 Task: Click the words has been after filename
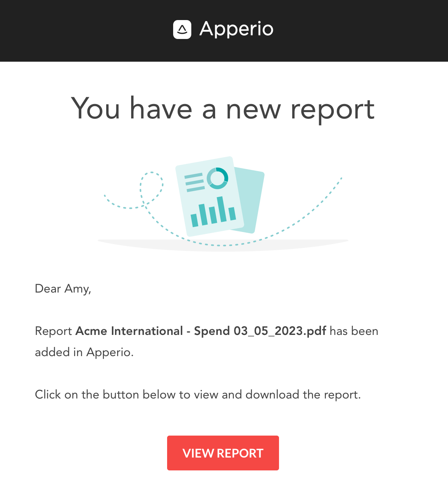click(354, 331)
